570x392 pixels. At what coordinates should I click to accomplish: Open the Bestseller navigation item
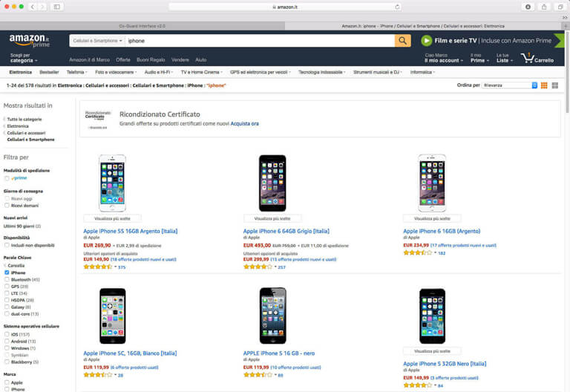(49, 72)
